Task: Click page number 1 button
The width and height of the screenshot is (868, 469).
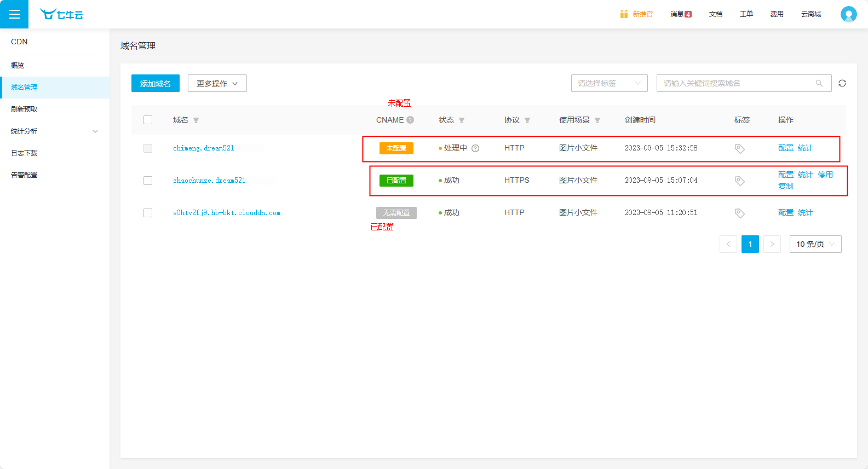Action: coord(750,244)
